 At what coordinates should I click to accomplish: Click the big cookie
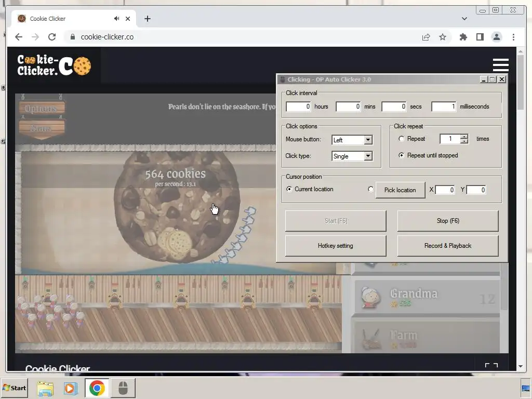point(177,207)
